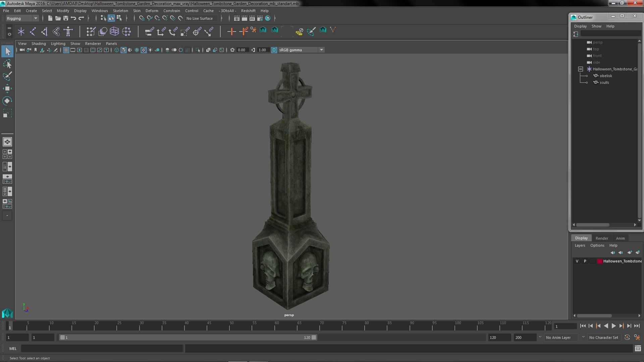Redo action with arrow icon

[x=81, y=18]
